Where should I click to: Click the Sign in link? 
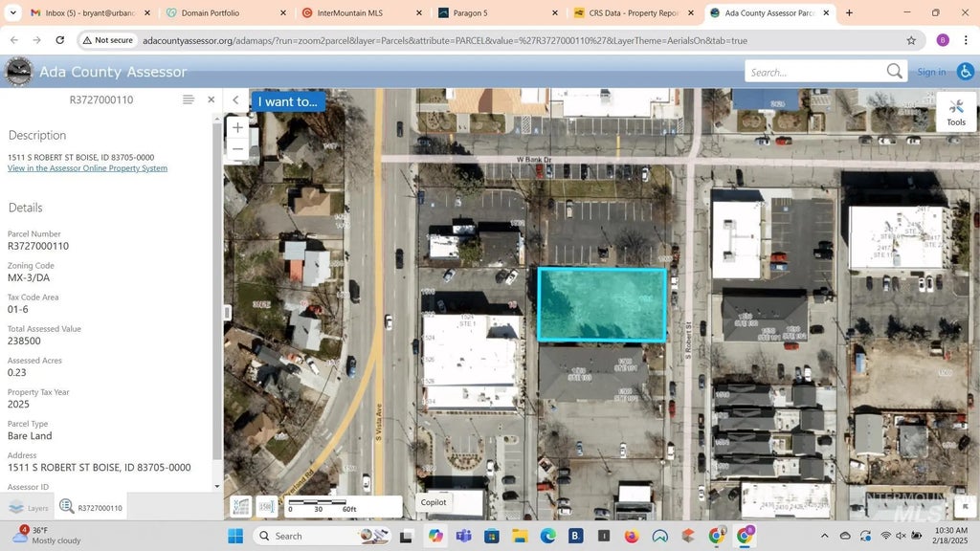click(x=931, y=72)
